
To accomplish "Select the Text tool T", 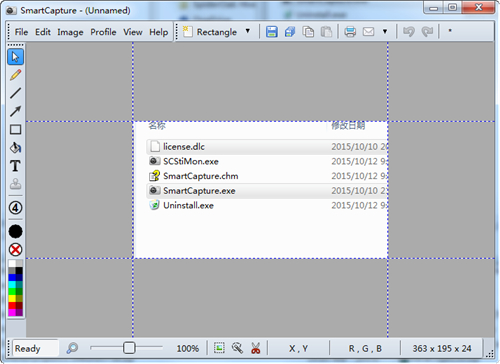I will [15, 166].
